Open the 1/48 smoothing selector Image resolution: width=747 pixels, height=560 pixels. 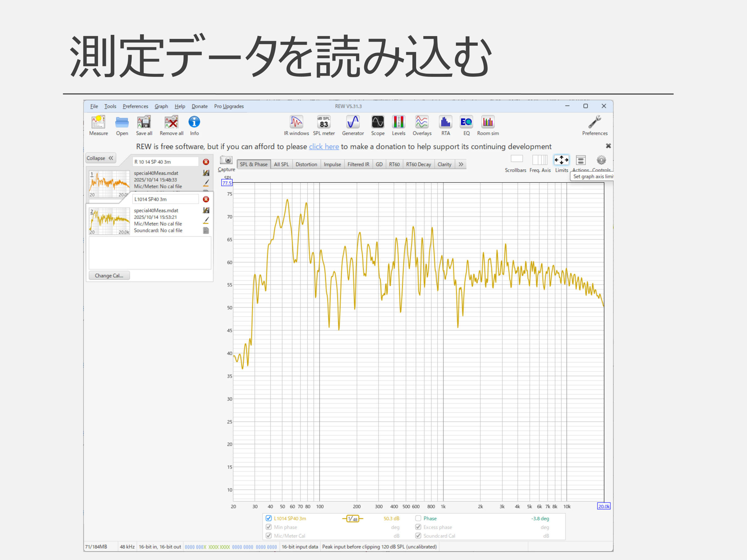pyautogui.click(x=353, y=519)
